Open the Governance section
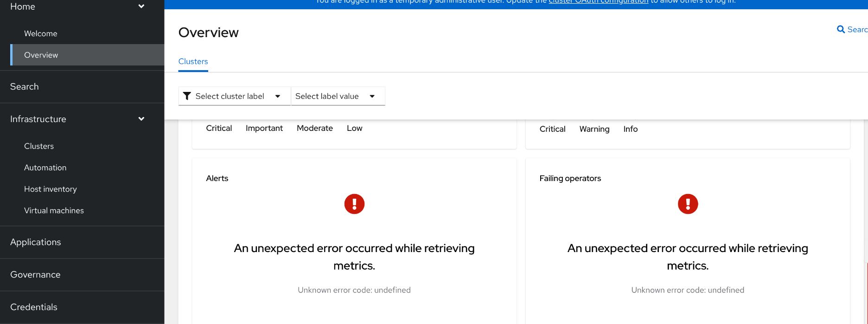 point(35,274)
